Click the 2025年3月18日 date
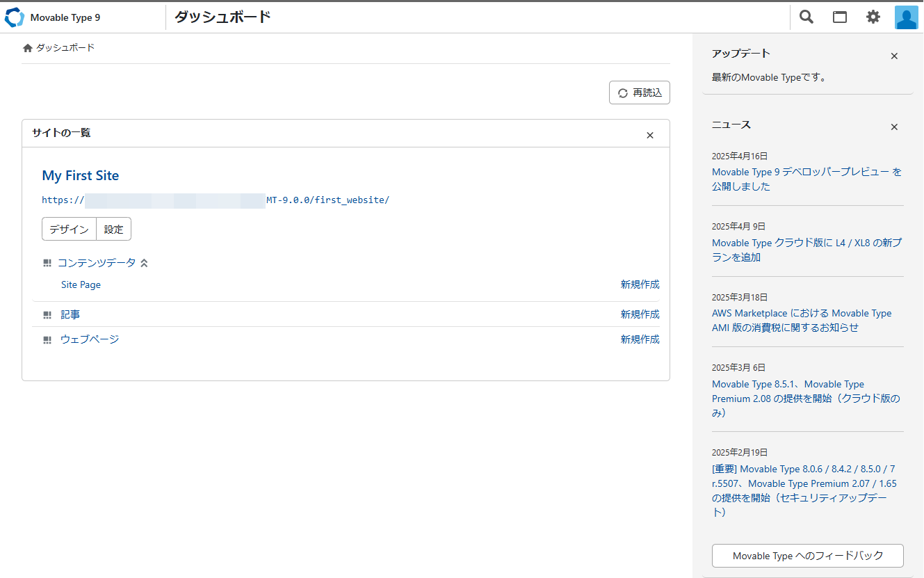924x578 pixels. point(740,297)
